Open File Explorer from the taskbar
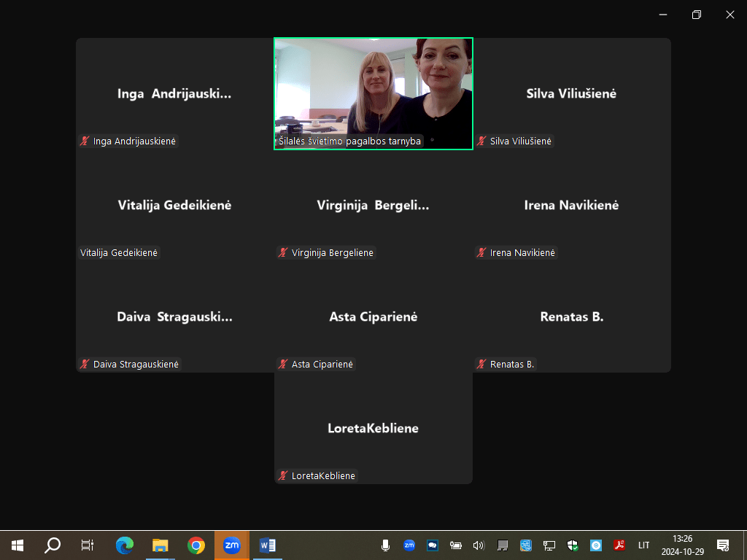The height and width of the screenshot is (560, 747). point(160,545)
